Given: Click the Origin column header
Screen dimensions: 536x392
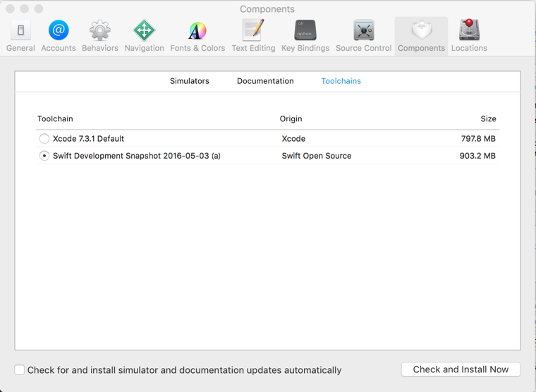Looking at the screenshot, I should click(291, 119).
